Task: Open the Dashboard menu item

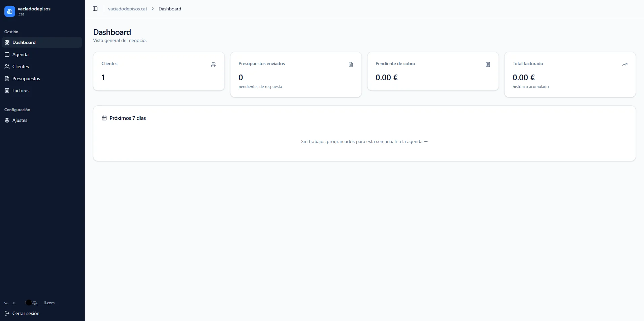Action: (x=42, y=42)
